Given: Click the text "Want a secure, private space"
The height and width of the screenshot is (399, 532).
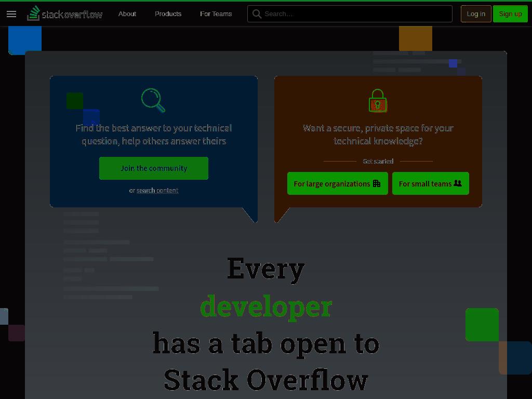Looking at the screenshot, I should tap(361, 128).
